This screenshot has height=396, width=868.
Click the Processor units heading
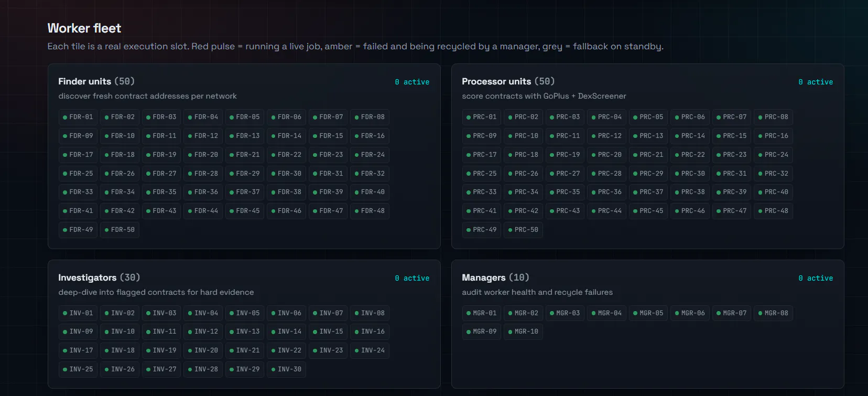(x=508, y=81)
